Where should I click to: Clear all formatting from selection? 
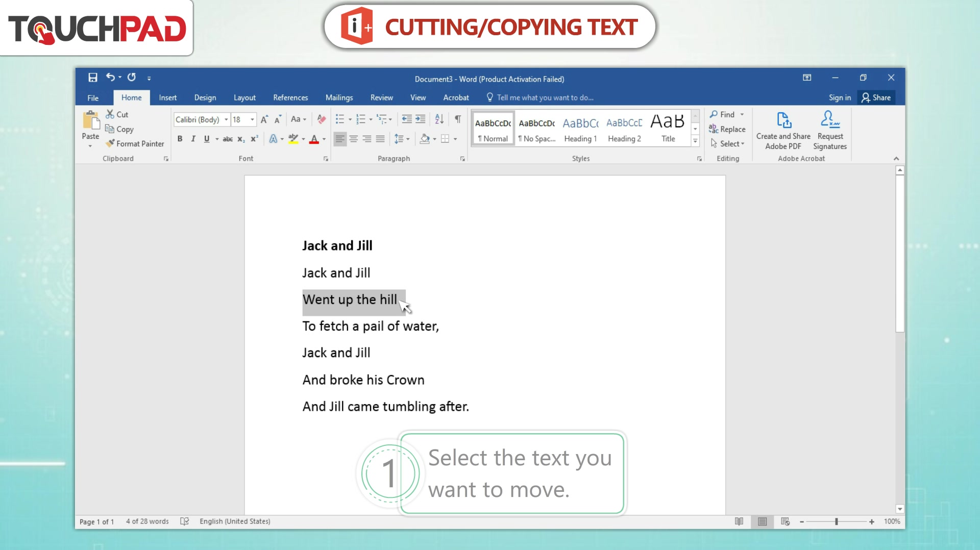(321, 119)
